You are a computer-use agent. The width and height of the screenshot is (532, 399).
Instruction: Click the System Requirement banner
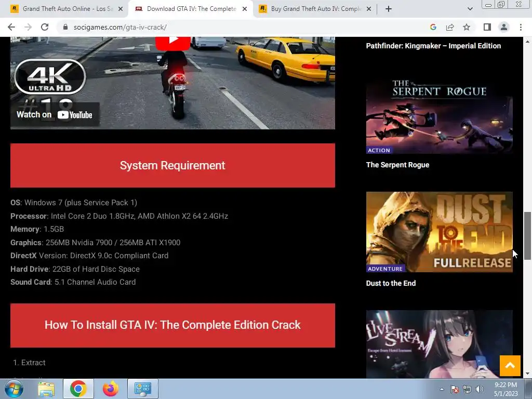pyautogui.click(x=172, y=165)
